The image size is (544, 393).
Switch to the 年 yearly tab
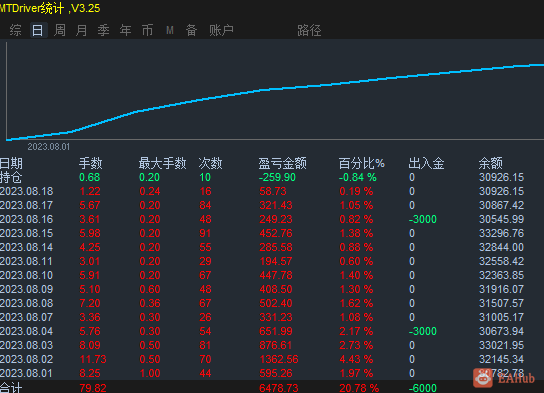[125, 31]
